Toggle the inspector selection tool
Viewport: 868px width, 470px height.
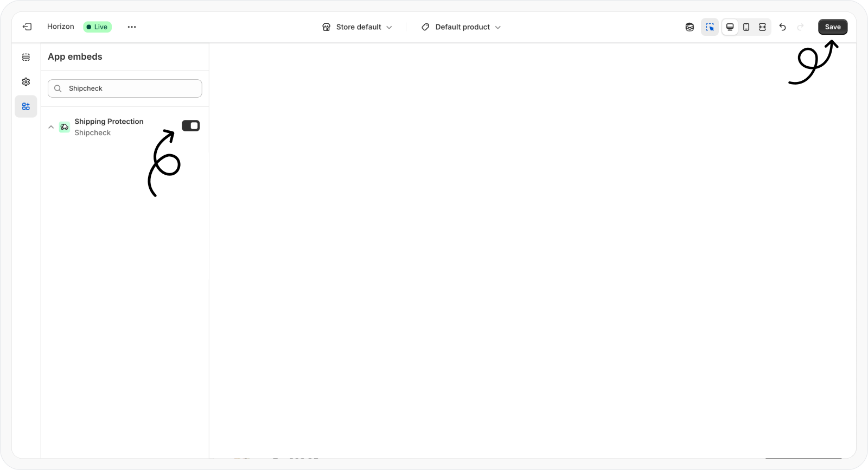[710, 27]
